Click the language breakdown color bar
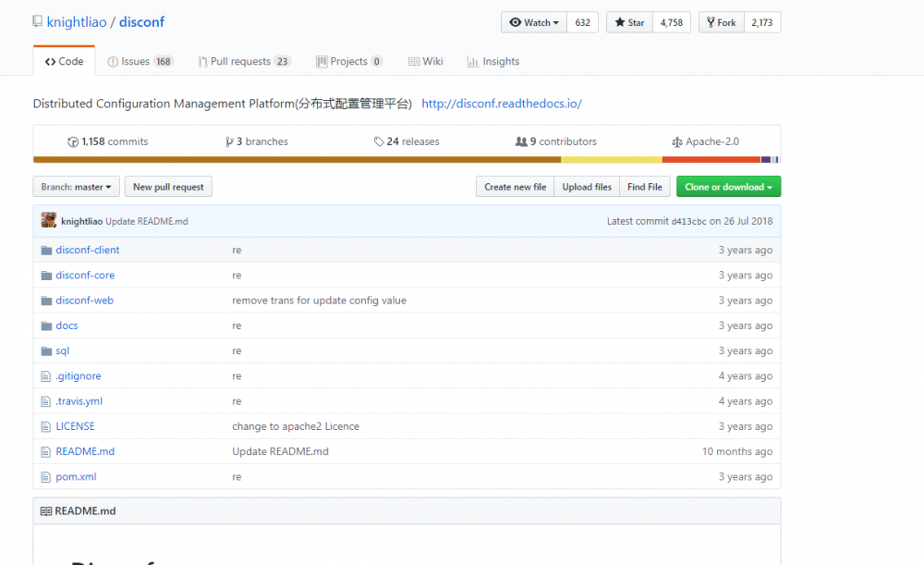This screenshot has width=924, height=565. pos(407,160)
